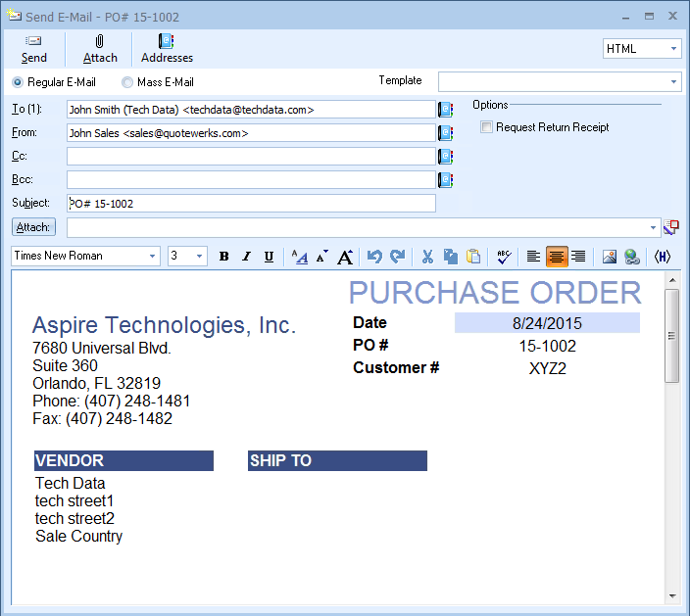Image resolution: width=690 pixels, height=616 pixels.
Task: Click the undo arrow icon
Action: (x=374, y=257)
